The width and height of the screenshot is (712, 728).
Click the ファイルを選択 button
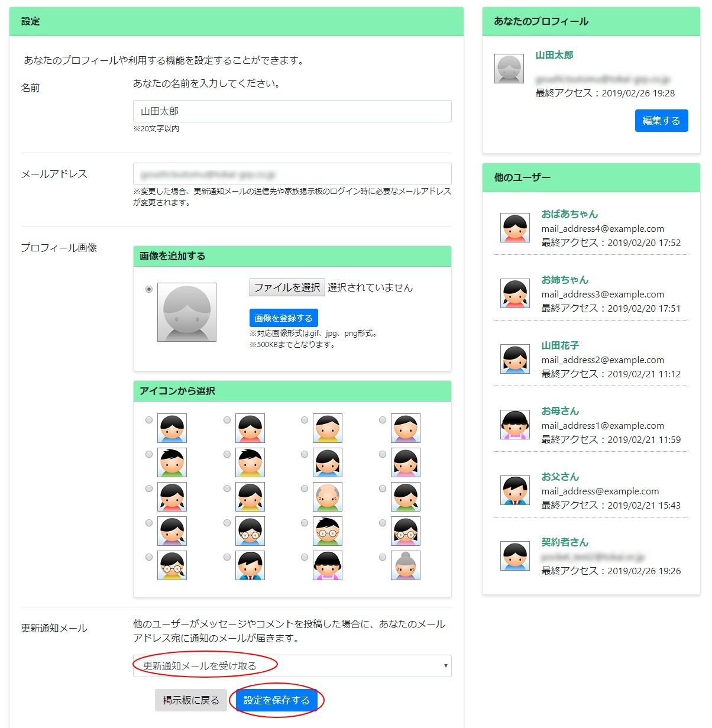point(286,287)
